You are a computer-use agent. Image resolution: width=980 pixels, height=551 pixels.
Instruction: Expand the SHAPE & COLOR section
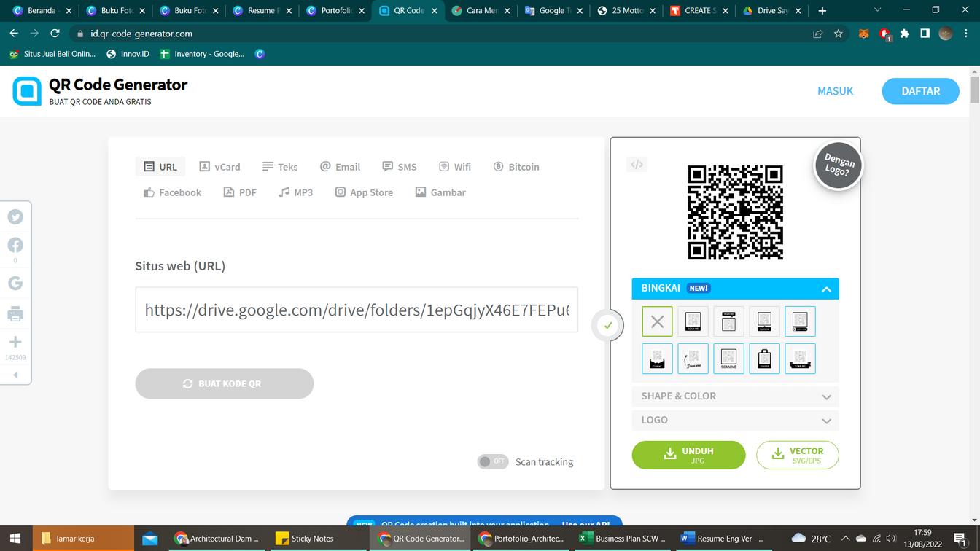[735, 396]
